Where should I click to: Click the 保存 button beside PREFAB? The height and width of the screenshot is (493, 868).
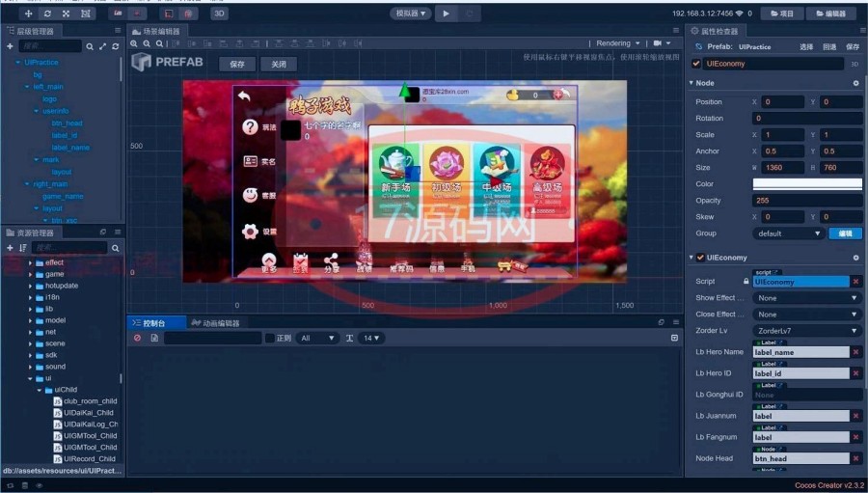[237, 65]
